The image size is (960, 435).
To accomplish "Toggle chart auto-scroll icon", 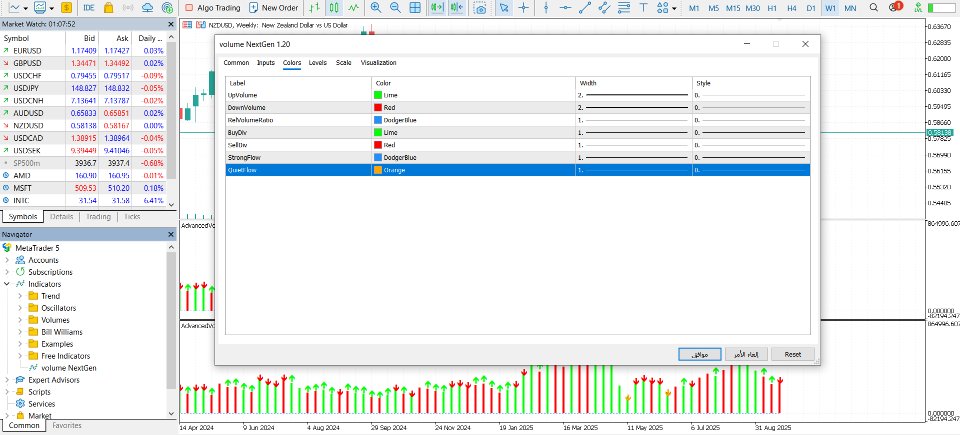I will [x=437, y=8].
